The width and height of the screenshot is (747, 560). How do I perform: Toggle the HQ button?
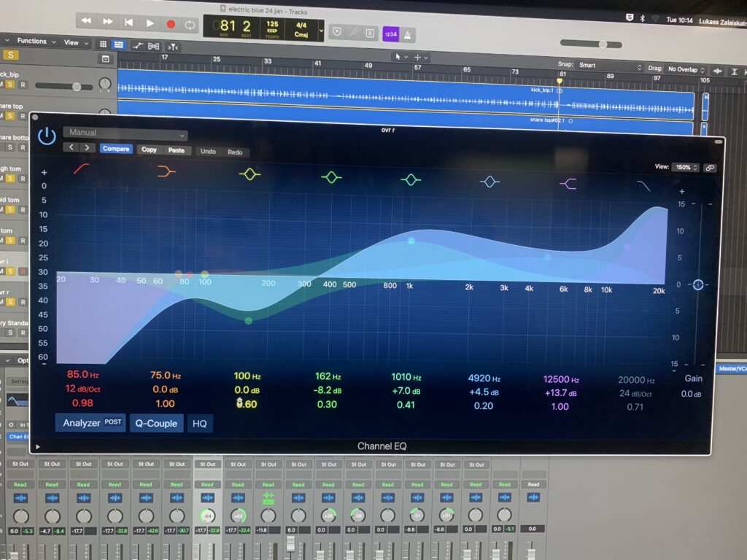click(x=200, y=424)
